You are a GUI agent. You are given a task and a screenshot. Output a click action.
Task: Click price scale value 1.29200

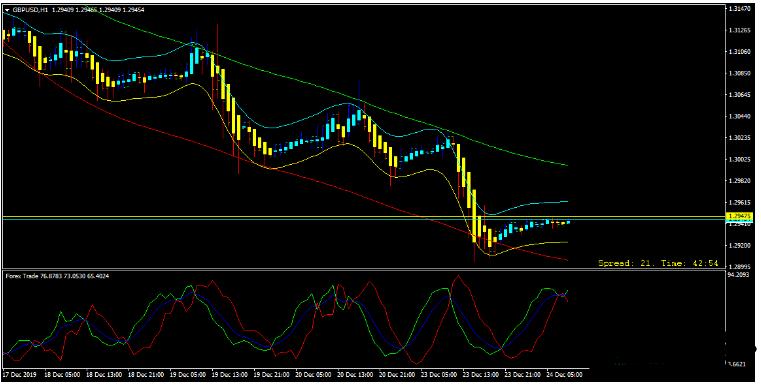[x=739, y=246]
